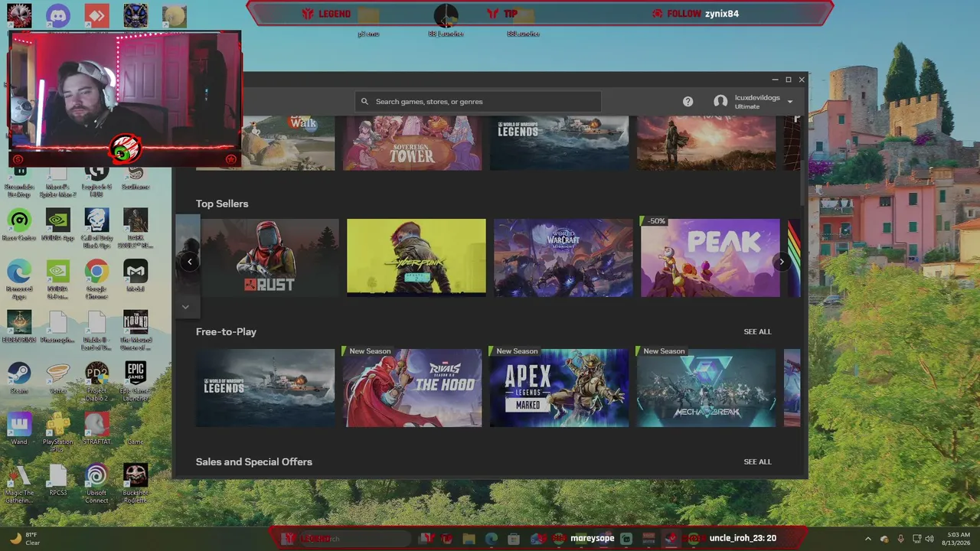Click the taskbar volume icon
Viewport: 980px width, 551px height.
[929, 539]
